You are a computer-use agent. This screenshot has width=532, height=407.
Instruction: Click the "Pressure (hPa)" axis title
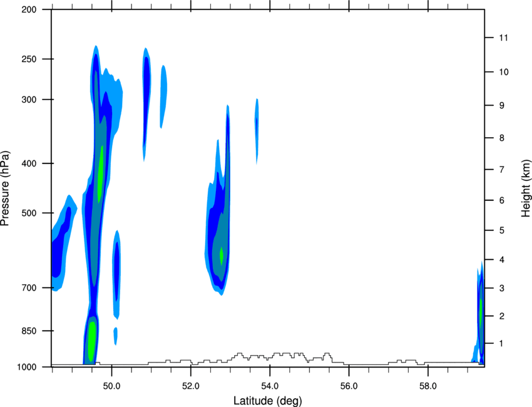5,188
